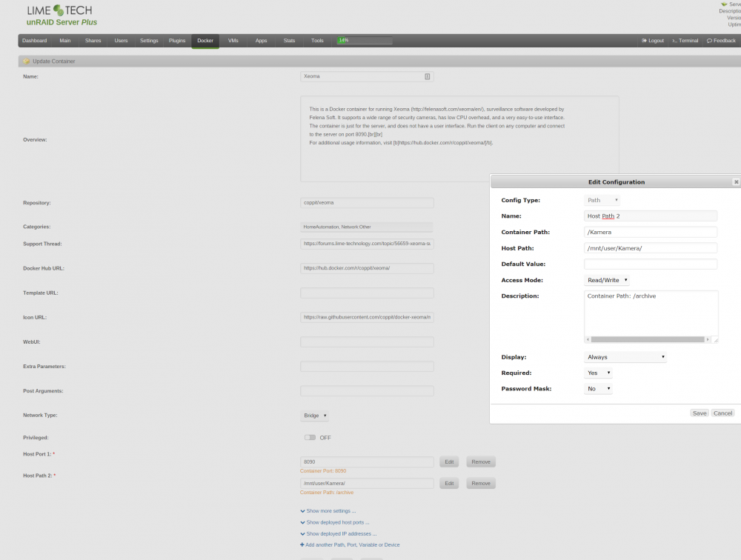Image resolution: width=741 pixels, height=560 pixels.
Task: Cancel the Edit Configuration dialog
Action: coord(722,413)
